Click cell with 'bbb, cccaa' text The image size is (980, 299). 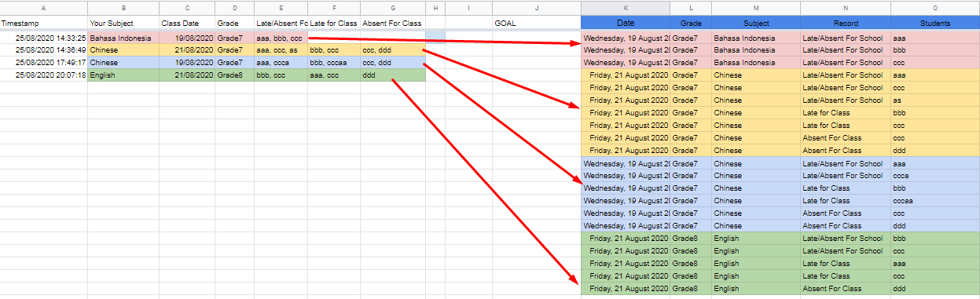pyautogui.click(x=334, y=63)
